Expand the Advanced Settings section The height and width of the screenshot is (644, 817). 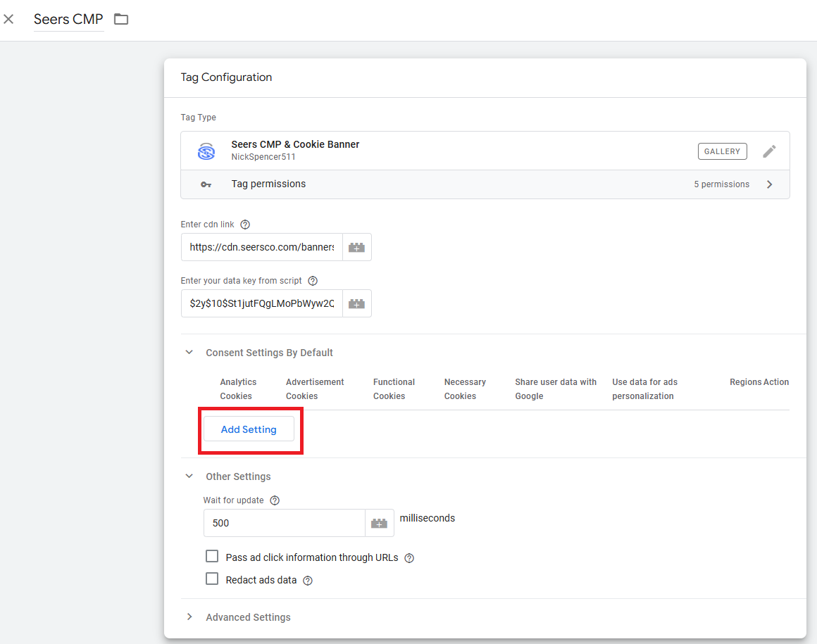point(189,617)
